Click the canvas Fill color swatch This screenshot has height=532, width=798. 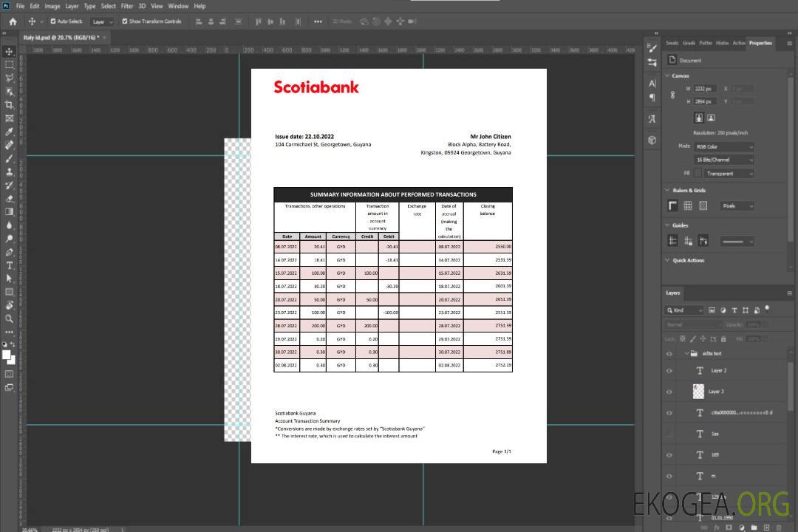pos(698,174)
